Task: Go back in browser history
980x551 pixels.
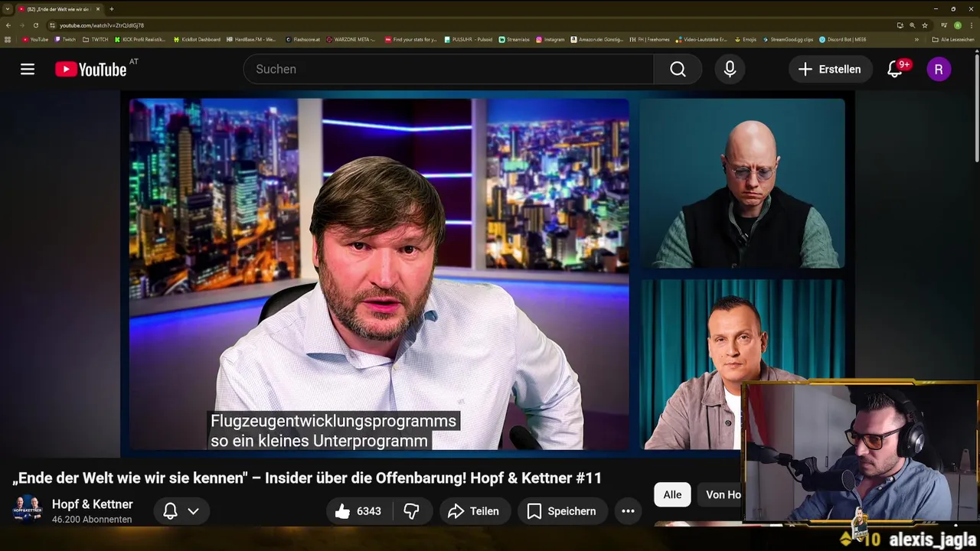Action: (x=8, y=25)
